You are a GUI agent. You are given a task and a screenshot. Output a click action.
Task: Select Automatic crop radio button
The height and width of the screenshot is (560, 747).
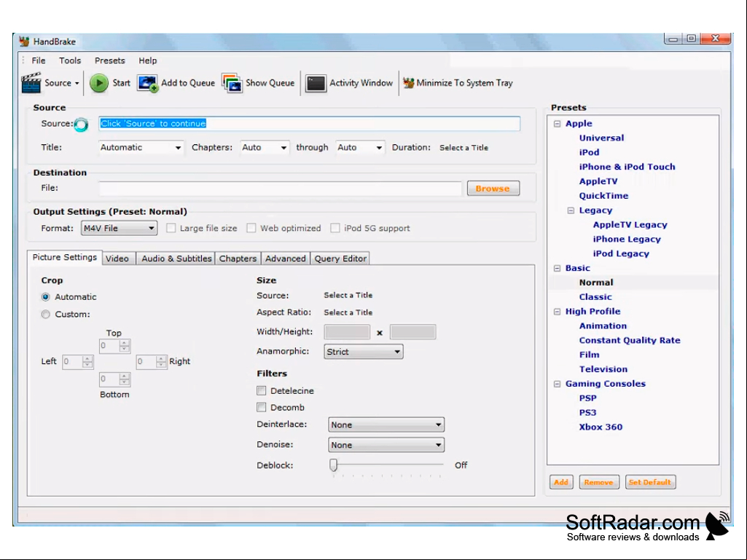(46, 297)
